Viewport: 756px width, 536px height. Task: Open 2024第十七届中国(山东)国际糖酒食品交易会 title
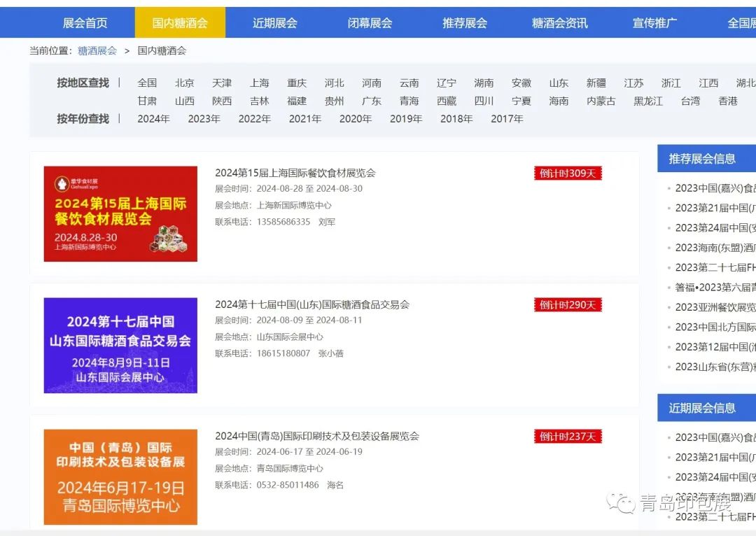pyautogui.click(x=312, y=304)
